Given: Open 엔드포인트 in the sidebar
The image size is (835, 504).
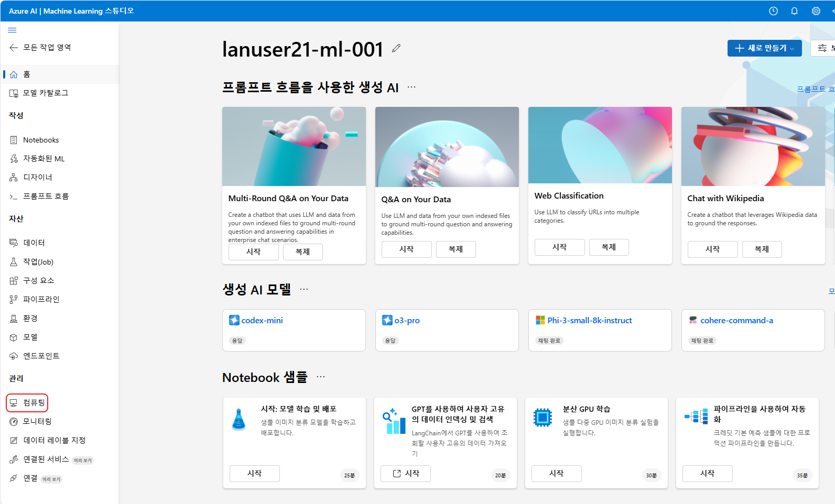Looking at the screenshot, I should coord(60,356).
